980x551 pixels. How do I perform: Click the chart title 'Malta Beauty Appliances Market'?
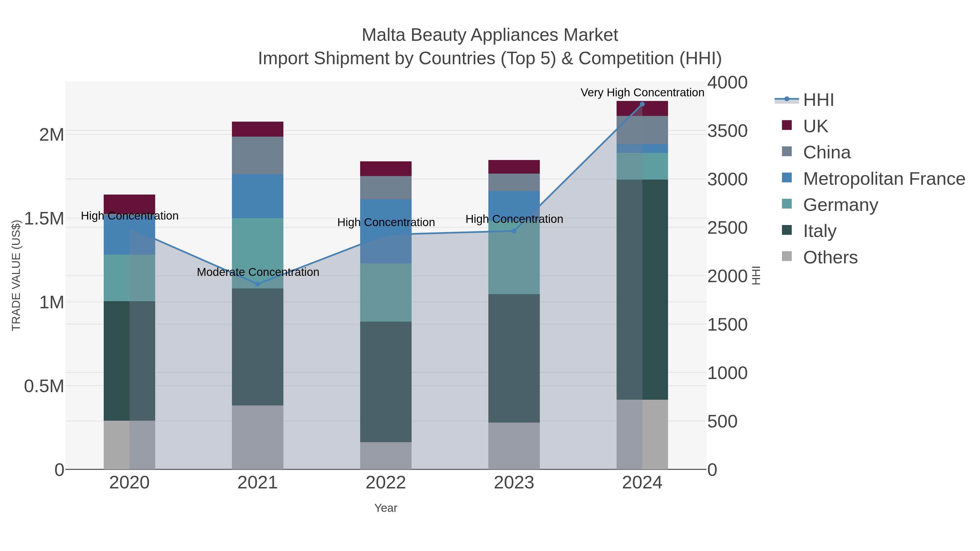(x=490, y=35)
